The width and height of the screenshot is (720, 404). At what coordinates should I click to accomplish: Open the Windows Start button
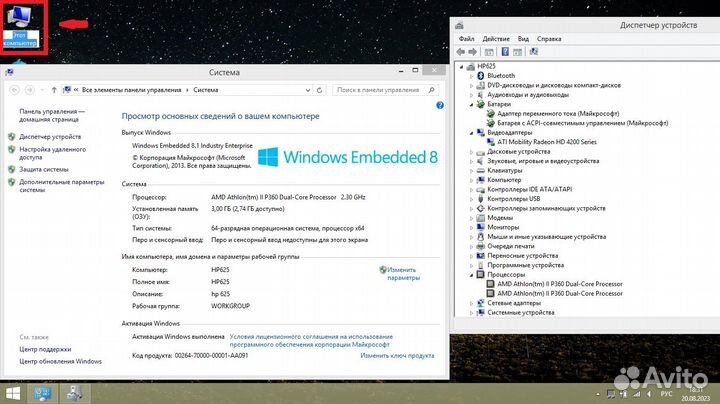point(13,393)
